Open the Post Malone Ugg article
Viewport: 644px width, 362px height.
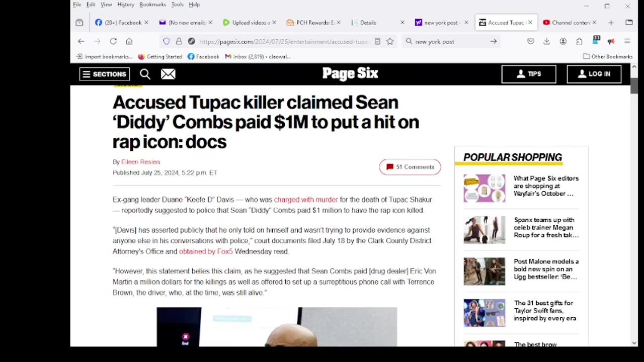tap(546, 269)
